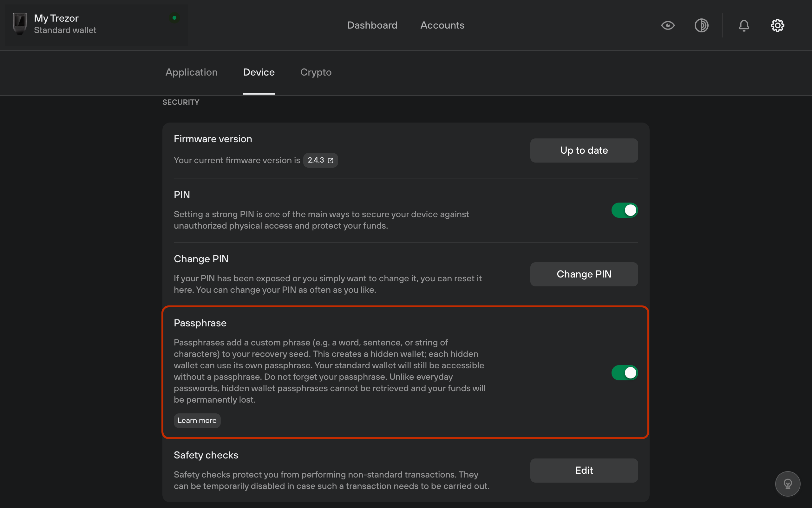Click the Safety checks title

coord(206,455)
